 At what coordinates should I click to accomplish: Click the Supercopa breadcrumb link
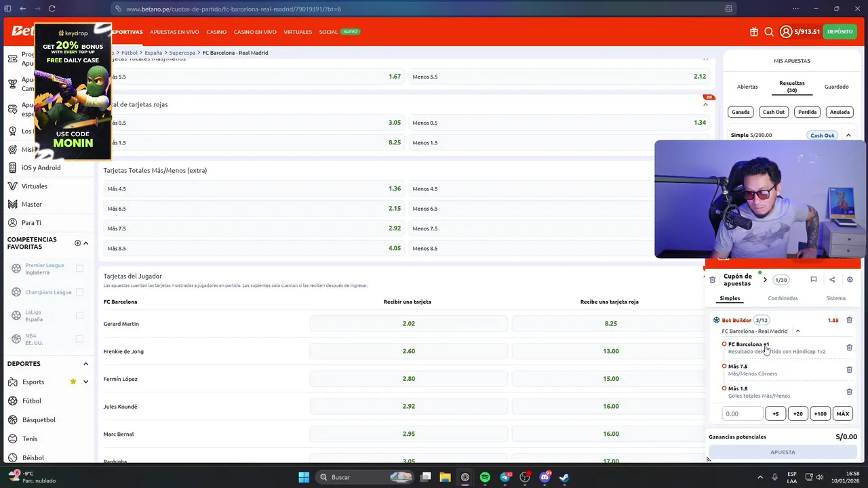click(182, 53)
